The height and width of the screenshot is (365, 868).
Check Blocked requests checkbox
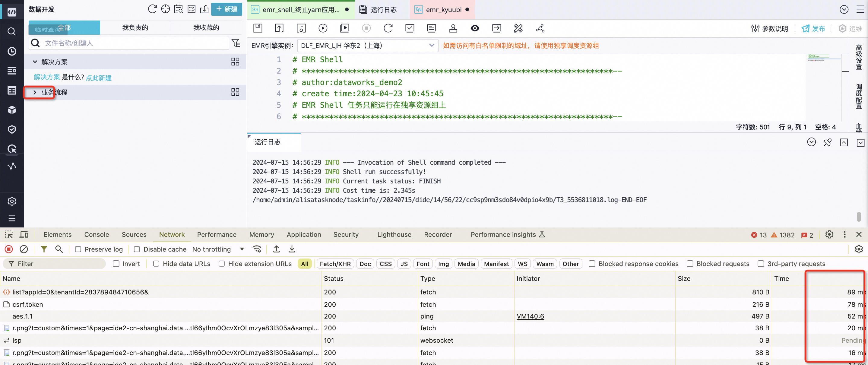[x=690, y=264]
